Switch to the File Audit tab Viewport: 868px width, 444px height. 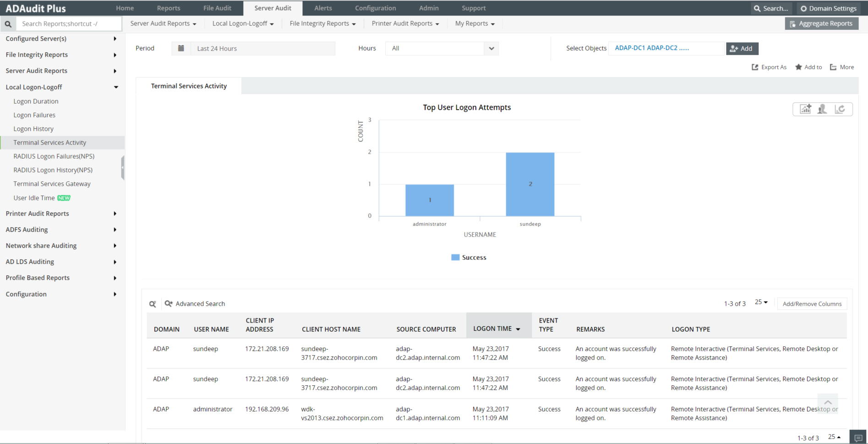click(x=217, y=8)
